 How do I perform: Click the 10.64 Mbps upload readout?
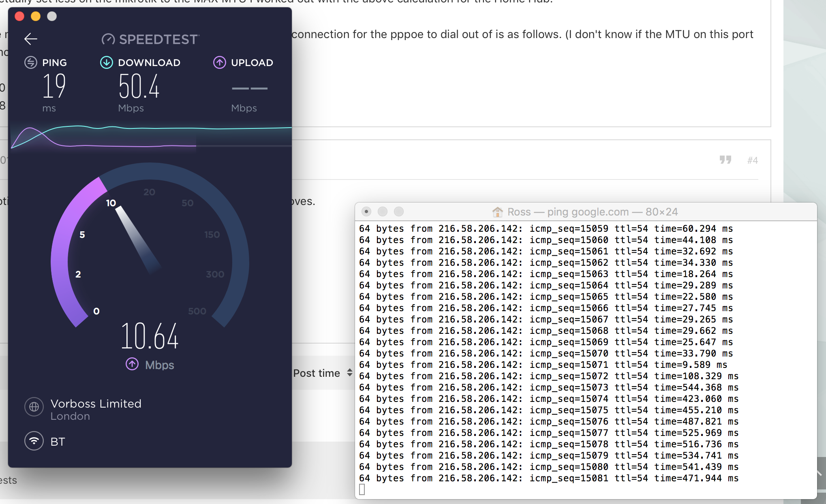(x=150, y=336)
